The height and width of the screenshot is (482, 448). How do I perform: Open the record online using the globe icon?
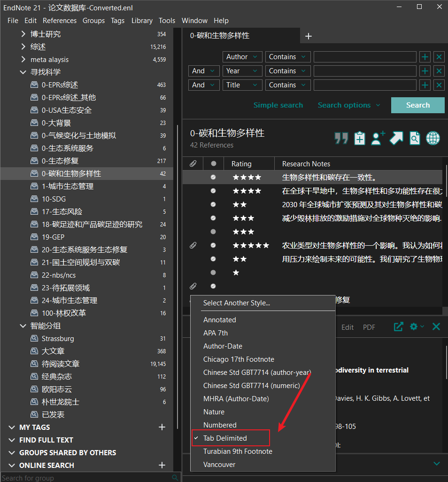pos(432,138)
